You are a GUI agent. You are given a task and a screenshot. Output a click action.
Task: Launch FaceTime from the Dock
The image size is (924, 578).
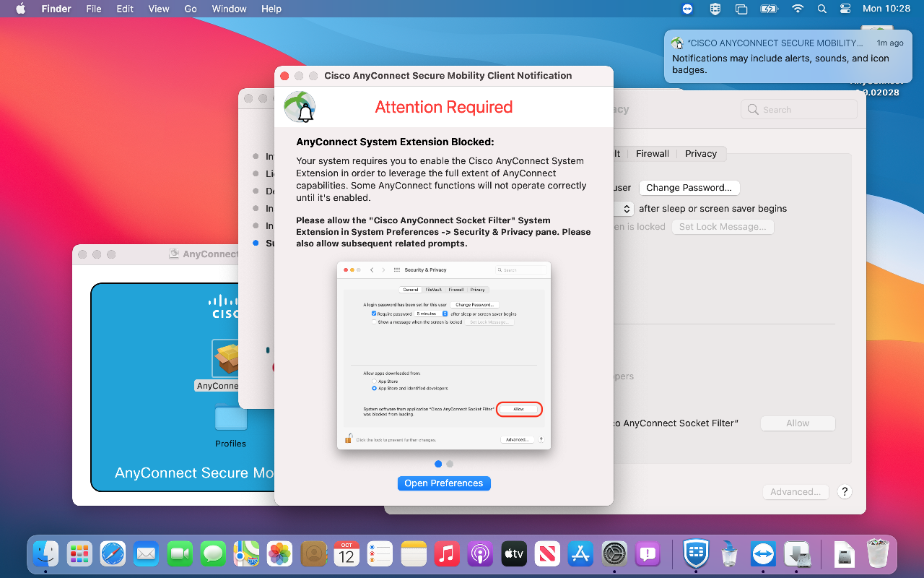click(180, 554)
